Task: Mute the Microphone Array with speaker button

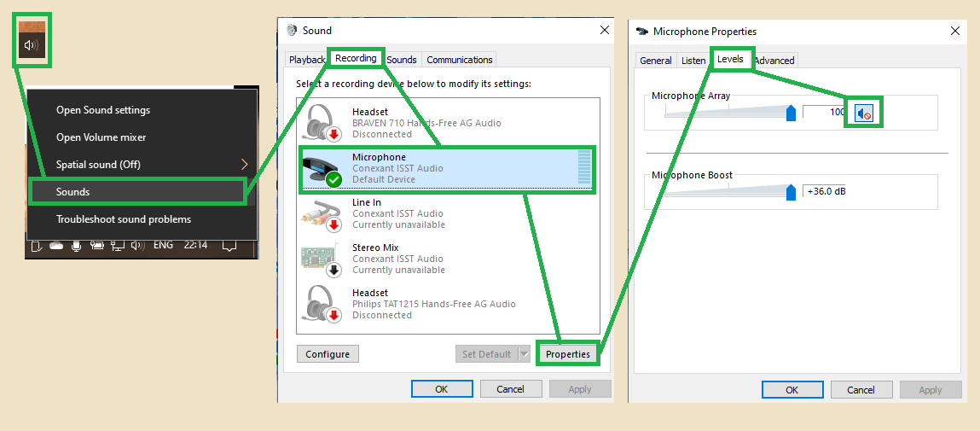Action: (864, 114)
